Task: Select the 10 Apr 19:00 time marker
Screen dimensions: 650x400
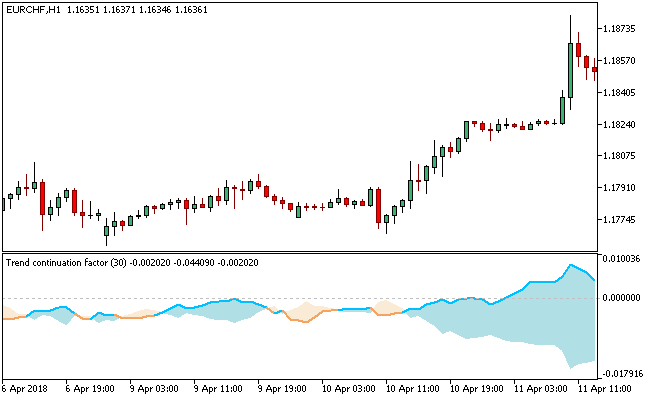Action: pos(474,388)
